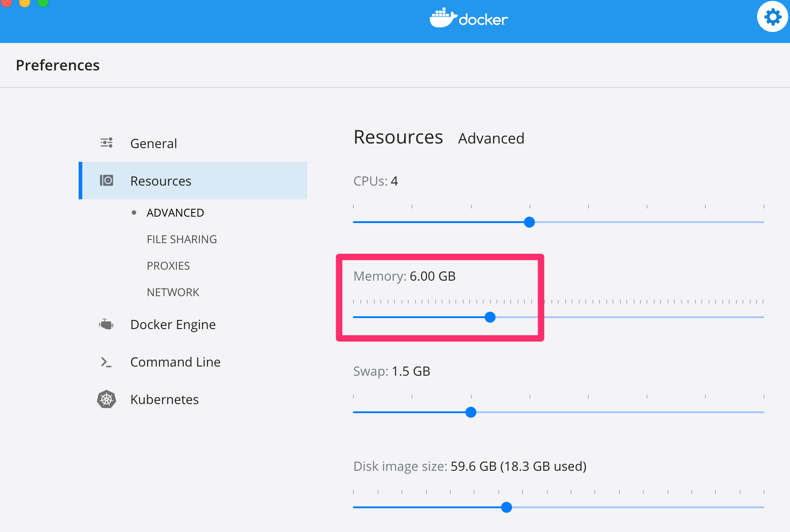
Task: Click the Memory slider handle
Action: click(490, 317)
